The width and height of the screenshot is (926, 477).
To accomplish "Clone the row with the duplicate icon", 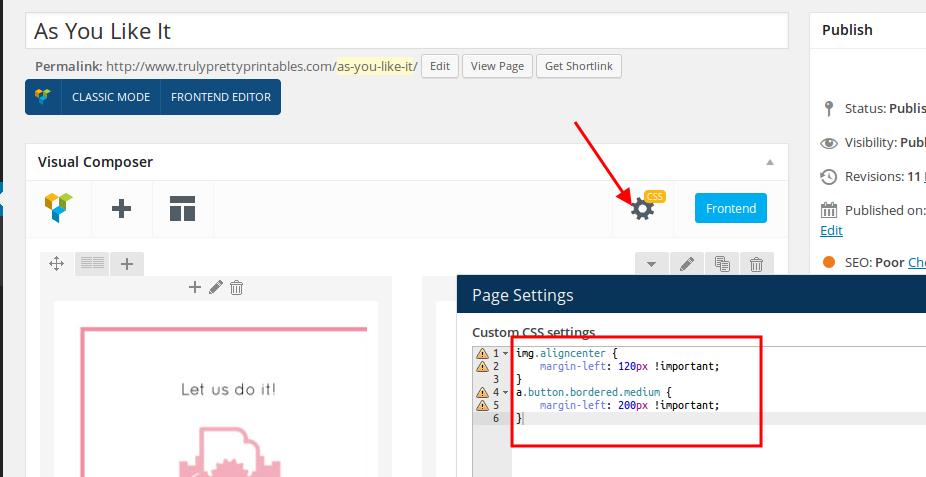I will (x=722, y=264).
